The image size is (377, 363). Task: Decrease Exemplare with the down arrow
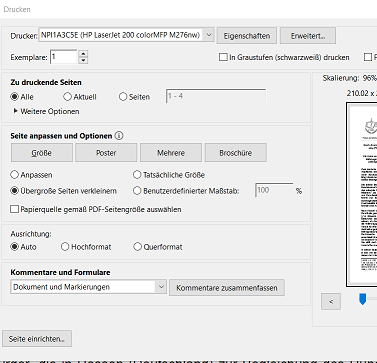83,60
